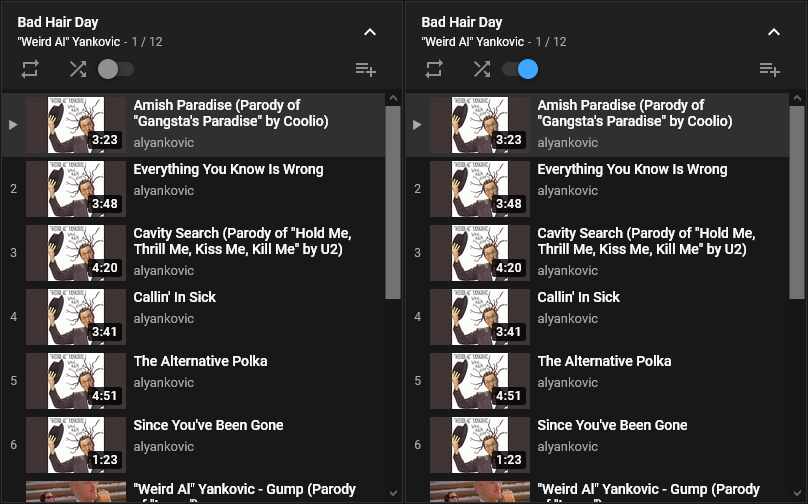The height and width of the screenshot is (504, 808).
Task: Click play indicator beside right Amish Paradise
Action: [x=417, y=125]
